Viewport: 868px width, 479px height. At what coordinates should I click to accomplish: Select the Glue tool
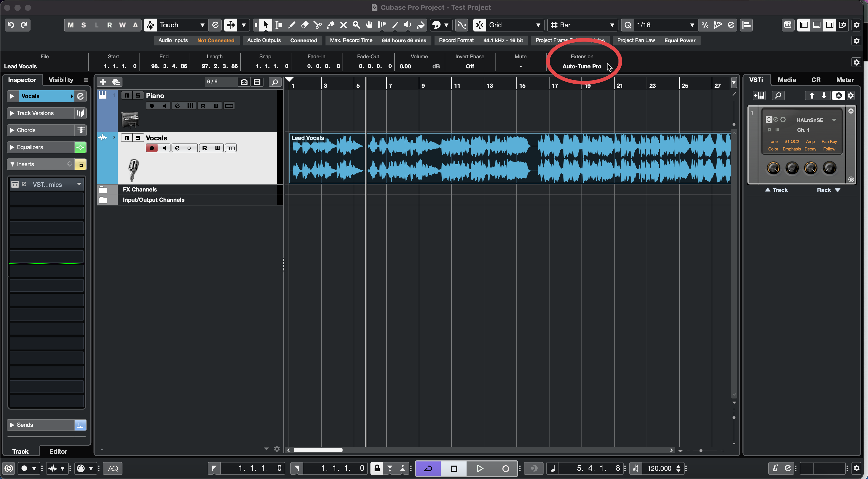click(x=331, y=25)
